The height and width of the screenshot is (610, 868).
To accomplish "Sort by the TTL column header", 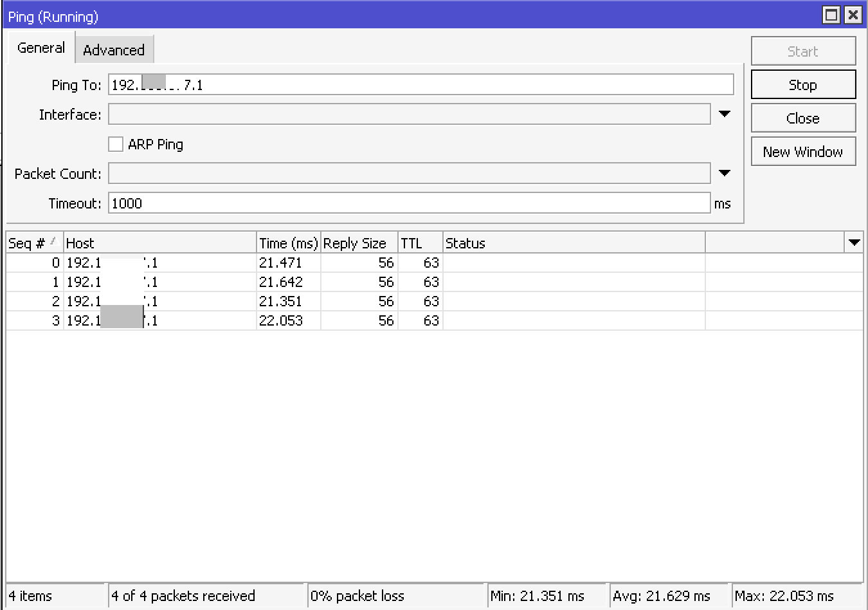I will point(420,243).
